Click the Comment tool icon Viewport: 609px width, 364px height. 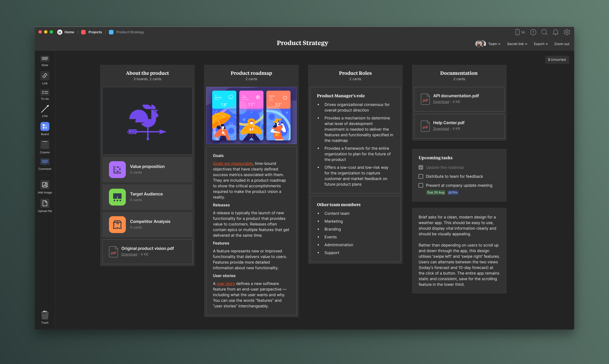tap(45, 162)
